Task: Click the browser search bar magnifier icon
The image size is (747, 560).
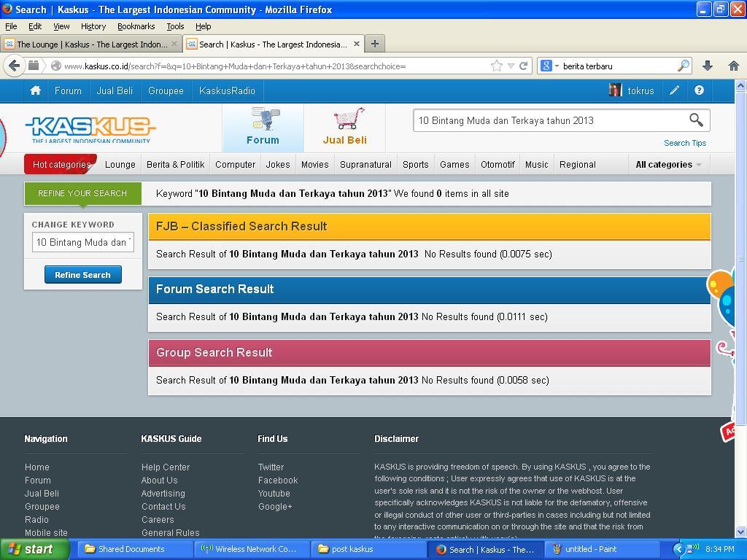Action: [x=684, y=66]
